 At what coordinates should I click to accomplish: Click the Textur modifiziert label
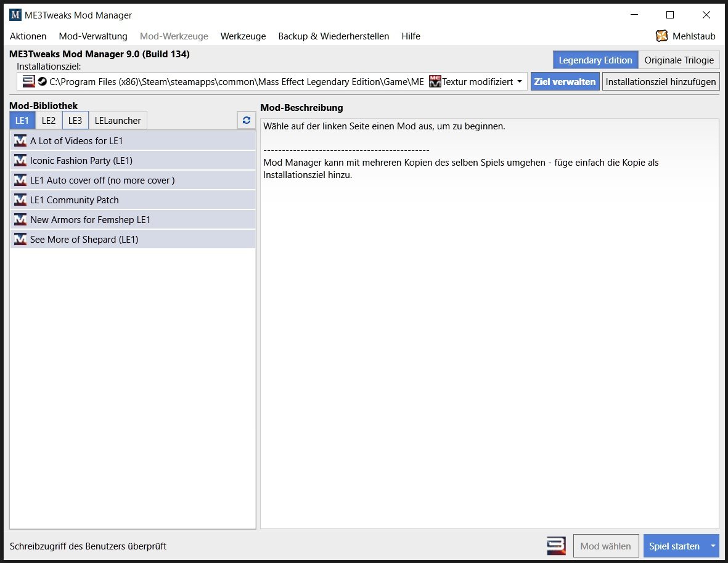point(477,82)
